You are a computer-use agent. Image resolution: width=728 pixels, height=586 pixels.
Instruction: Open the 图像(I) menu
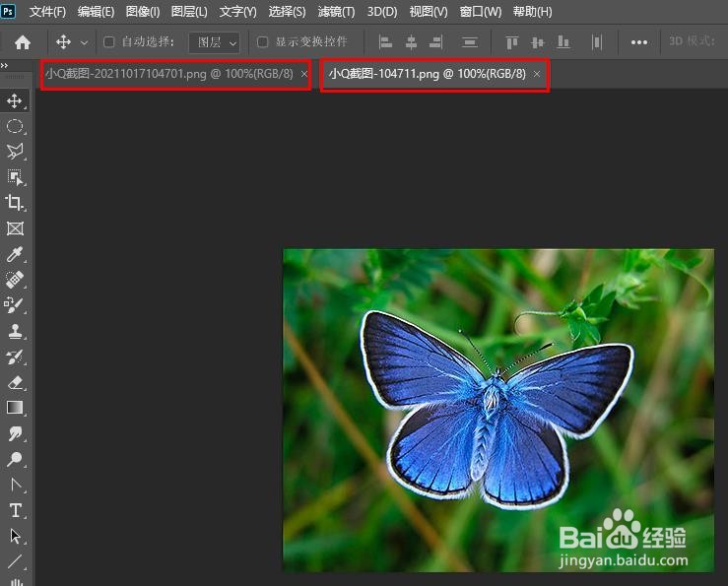coord(143,11)
